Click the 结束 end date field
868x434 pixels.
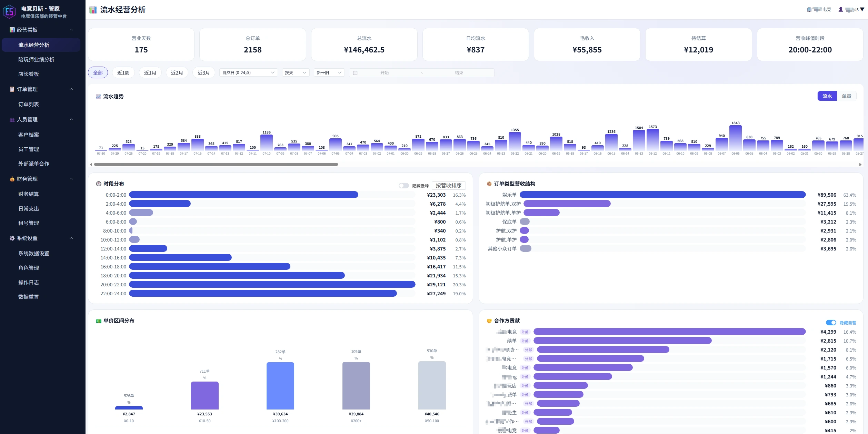pos(459,73)
